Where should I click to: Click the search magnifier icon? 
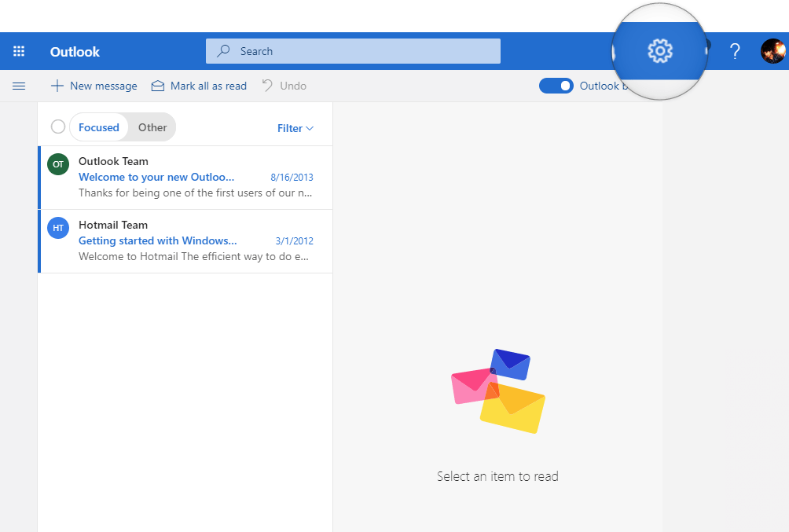click(x=223, y=51)
